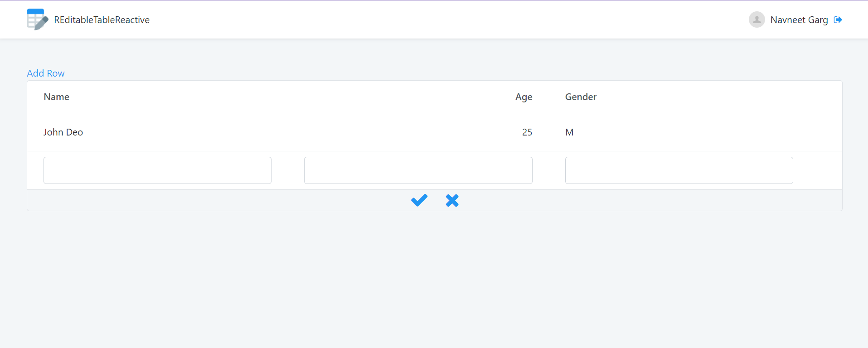The image size is (868, 348).
Task: Click the Add Row link
Action: (x=46, y=73)
